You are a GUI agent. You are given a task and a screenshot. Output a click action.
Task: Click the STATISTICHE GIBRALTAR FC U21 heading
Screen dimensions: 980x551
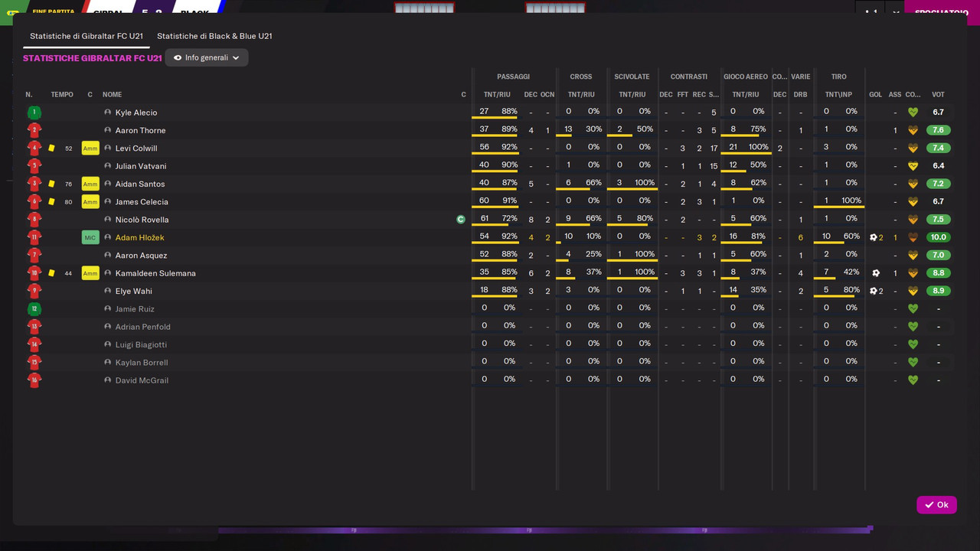coord(93,58)
